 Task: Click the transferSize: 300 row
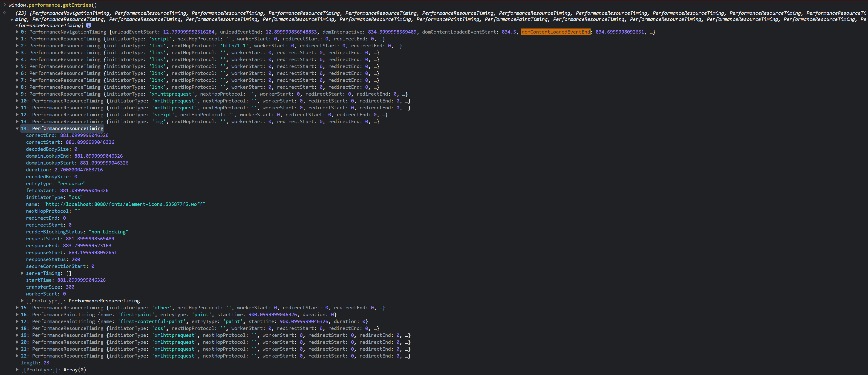(50, 287)
